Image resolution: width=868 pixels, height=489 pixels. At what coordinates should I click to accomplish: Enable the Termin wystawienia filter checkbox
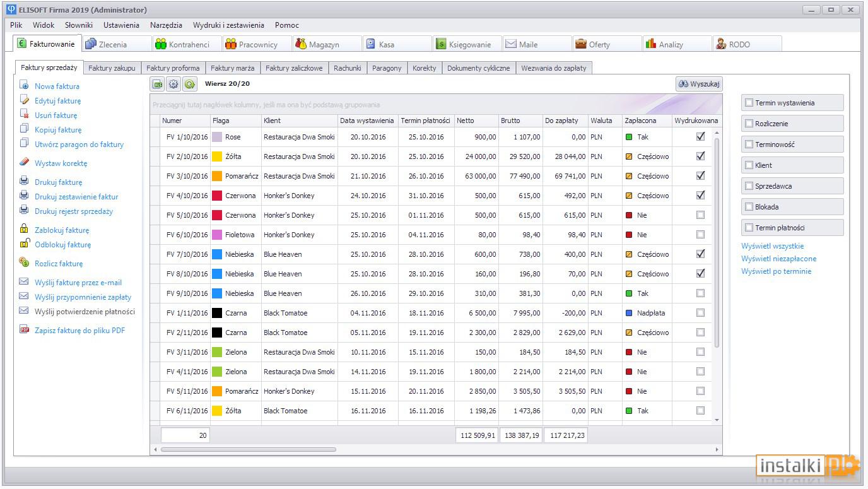[x=749, y=103]
